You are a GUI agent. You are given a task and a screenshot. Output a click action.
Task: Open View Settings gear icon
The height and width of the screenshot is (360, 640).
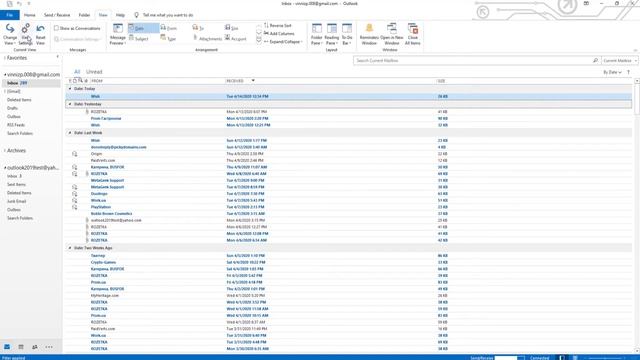[25, 29]
